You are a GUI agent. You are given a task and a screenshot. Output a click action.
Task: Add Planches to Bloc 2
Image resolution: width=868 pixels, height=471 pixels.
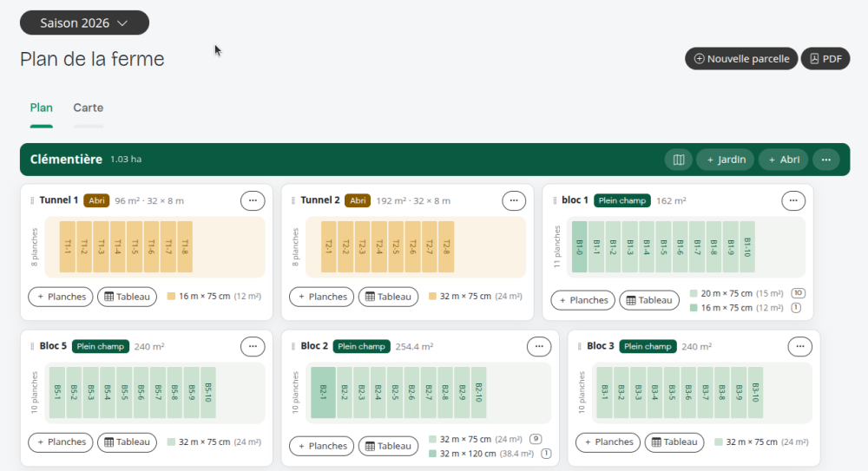click(322, 446)
